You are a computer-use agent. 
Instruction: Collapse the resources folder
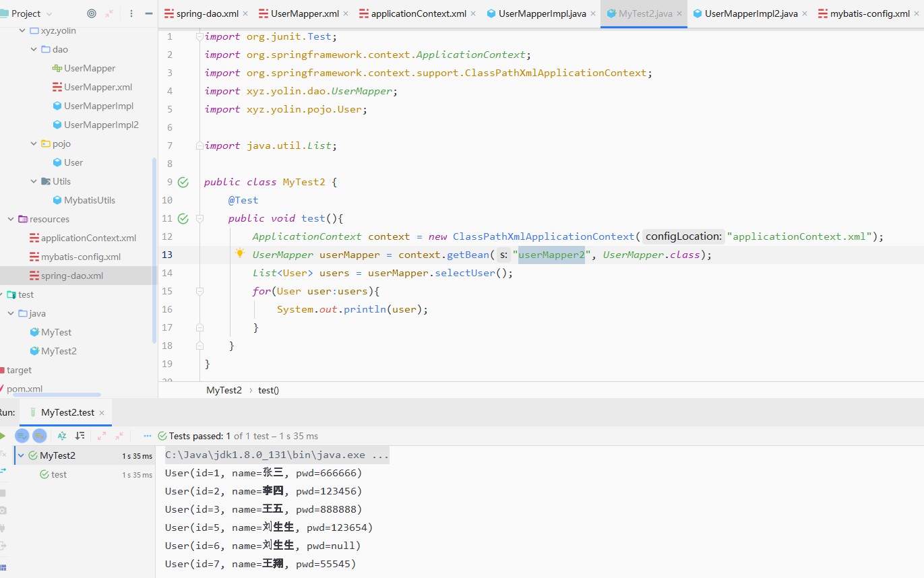click(11, 219)
